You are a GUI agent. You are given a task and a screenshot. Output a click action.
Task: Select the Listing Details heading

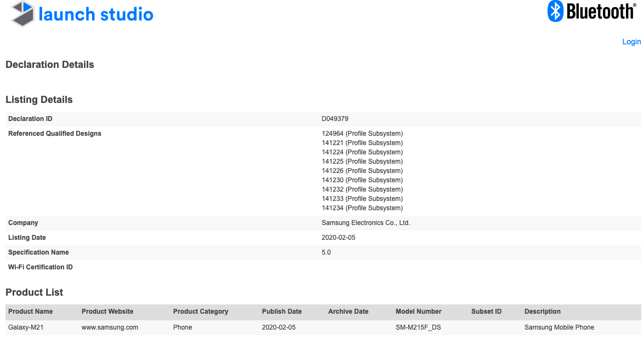point(39,100)
